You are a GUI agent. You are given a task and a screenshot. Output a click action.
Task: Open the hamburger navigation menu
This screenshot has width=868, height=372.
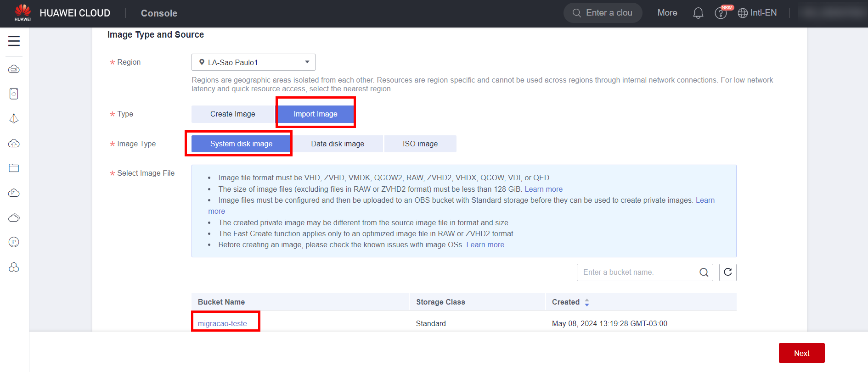(14, 41)
